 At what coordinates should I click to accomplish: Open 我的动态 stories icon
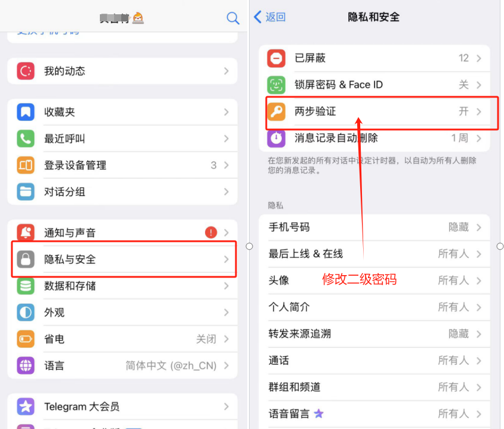click(x=26, y=71)
